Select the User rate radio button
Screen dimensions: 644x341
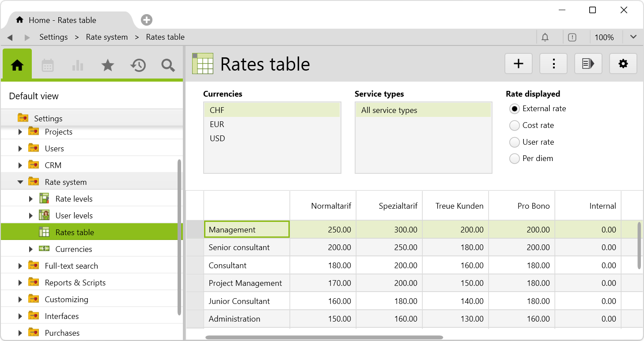pyautogui.click(x=514, y=142)
